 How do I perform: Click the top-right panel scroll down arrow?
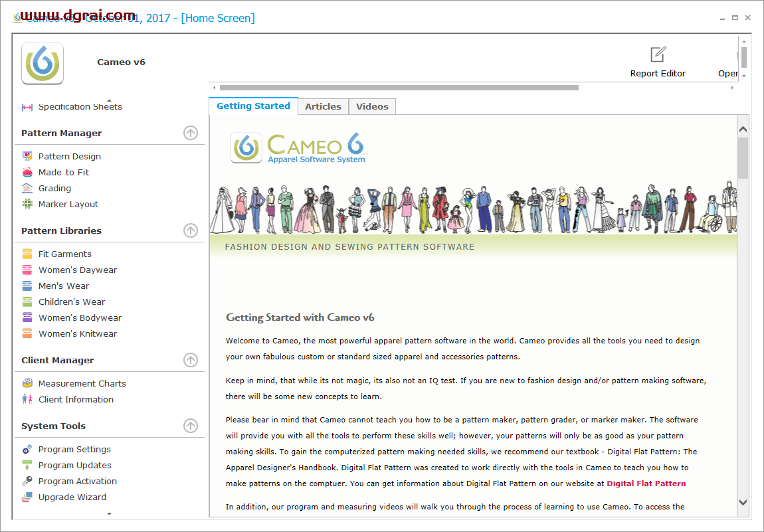pyautogui.click(x=744, y=76)
